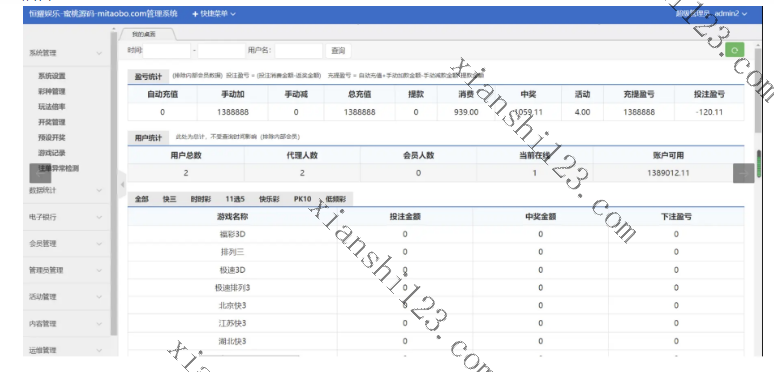Screen dimensions: 774x372
Task: Expand the 数据统计 sidebar group chevron
Action: (99, 190)
